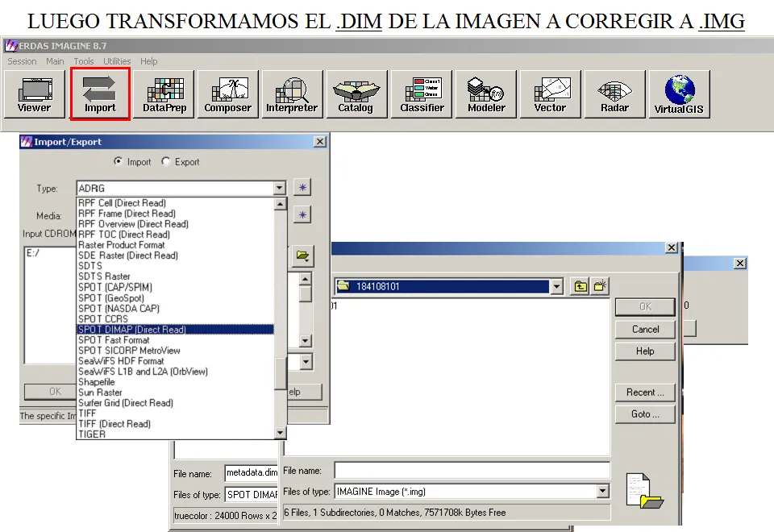Image resolution: width=774 pixels, height=532 pixels.
Task: Open the Modeler tool
Action: (486, 94)
